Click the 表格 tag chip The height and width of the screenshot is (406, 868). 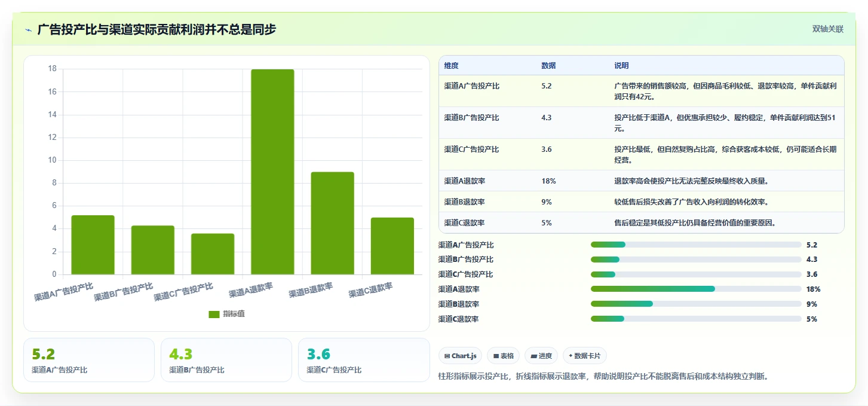504,356
